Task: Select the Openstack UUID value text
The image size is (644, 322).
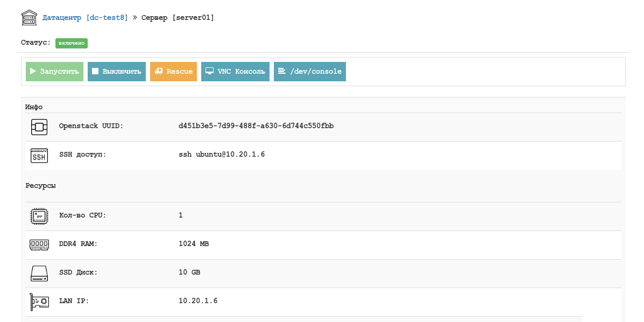Action: pyautogui.click(x=256, y=126)
